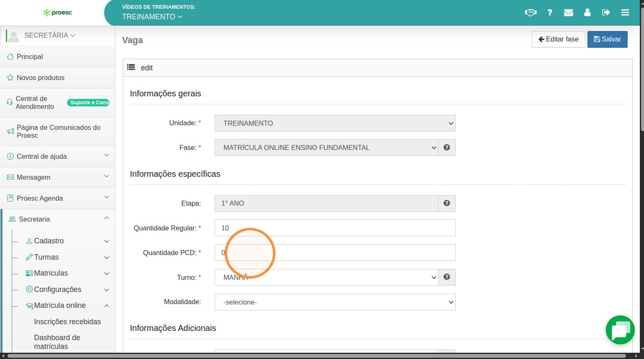Open Inscrições recebidas menu item

(x=68, y=322)
